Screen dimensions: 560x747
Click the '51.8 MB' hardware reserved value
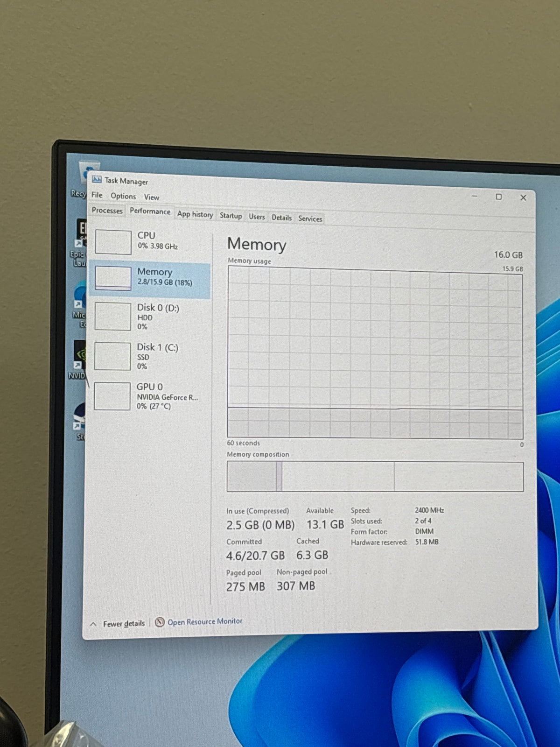tap(427, 542)
